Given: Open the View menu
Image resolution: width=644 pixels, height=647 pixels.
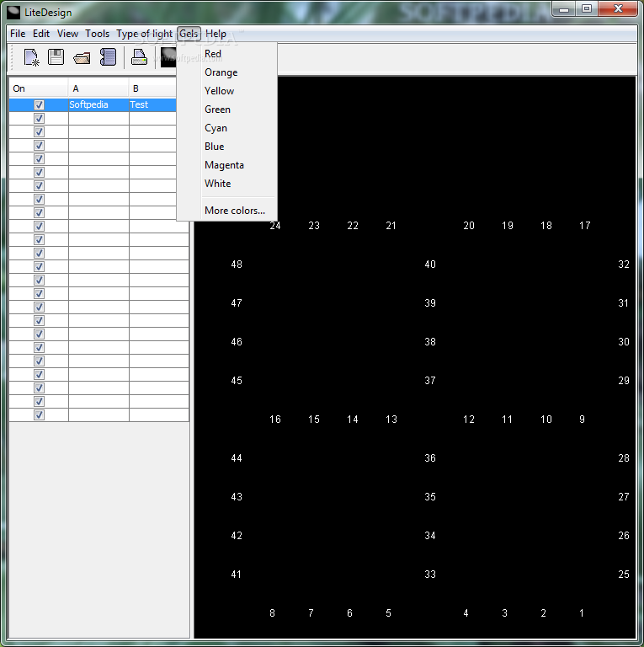Looking at the screenshot, I should coord(67,34).
